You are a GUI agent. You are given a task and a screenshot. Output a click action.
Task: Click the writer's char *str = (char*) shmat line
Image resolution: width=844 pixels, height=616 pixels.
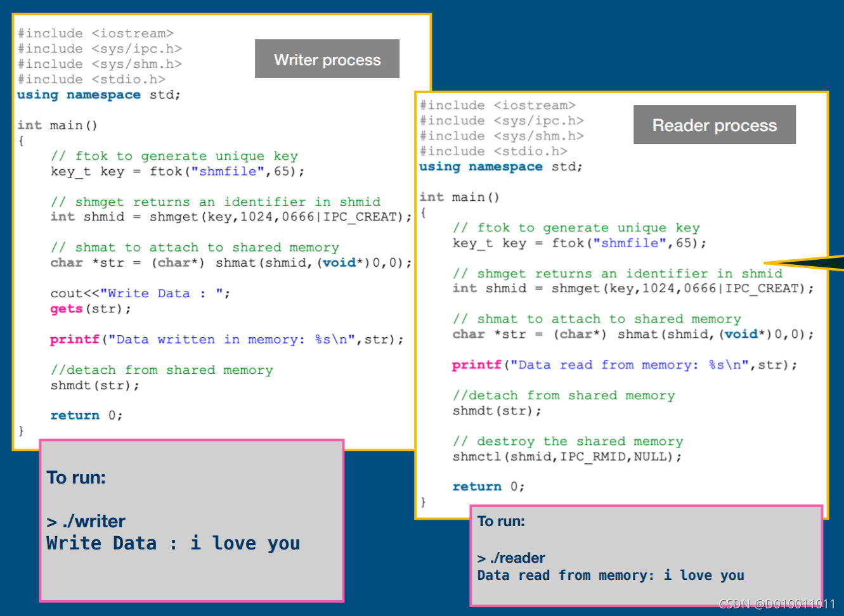pyautogui.click(x=231, y=262)
